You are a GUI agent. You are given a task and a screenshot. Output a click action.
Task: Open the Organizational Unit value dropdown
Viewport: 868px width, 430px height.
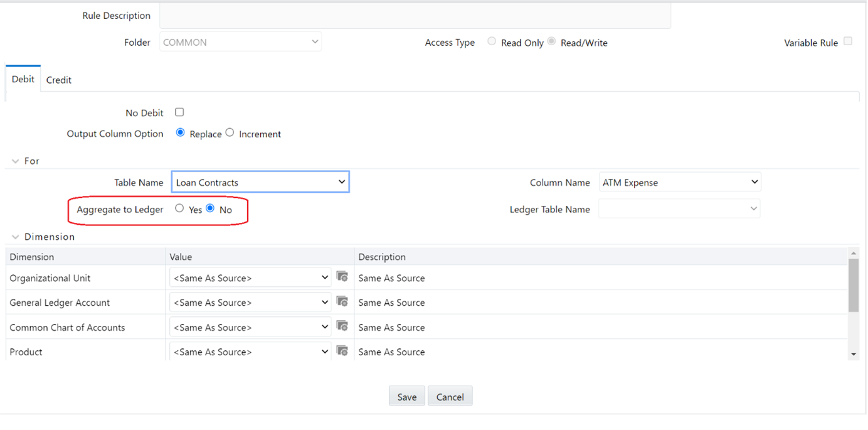(x=325, y=277)
